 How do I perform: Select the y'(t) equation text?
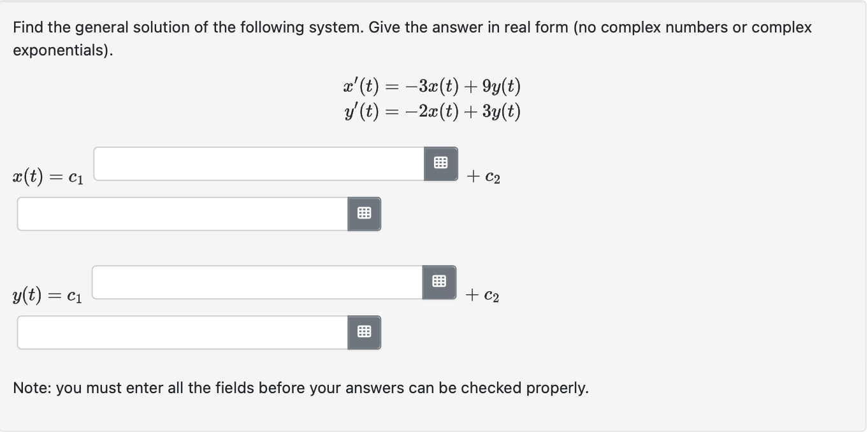click(x=431, y=112)
